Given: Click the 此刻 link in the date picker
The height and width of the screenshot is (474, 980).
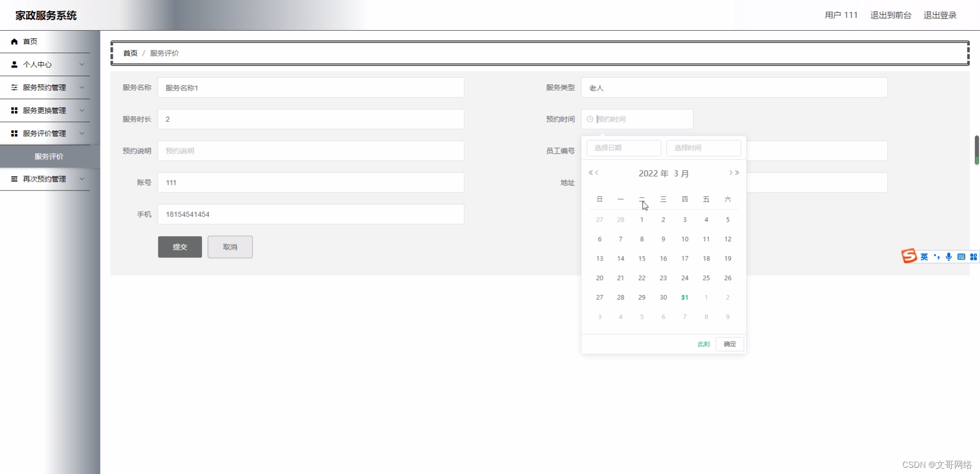Looking at the screenshot, I should coord(703,344).
